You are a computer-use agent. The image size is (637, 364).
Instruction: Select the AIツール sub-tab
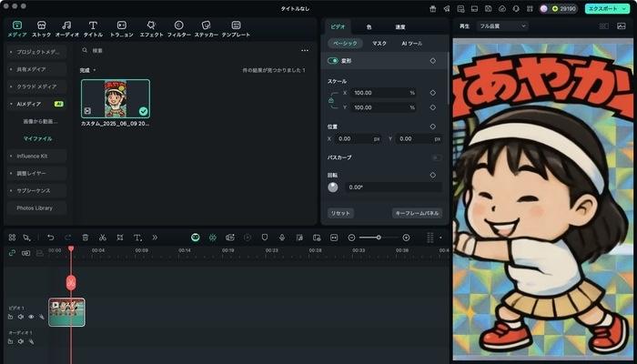point(412,43)
